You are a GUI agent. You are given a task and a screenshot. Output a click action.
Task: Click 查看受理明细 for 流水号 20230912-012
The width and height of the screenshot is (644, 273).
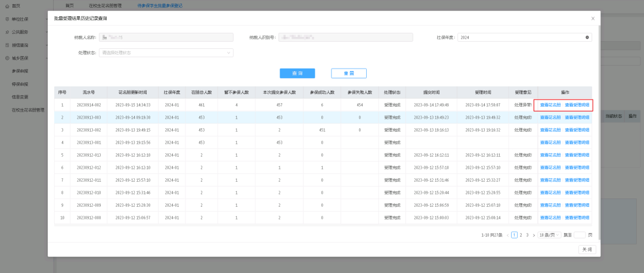tap(577, 167)
